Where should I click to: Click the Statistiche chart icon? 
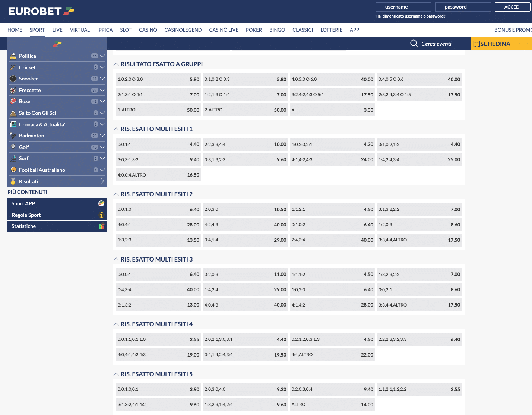101,226
